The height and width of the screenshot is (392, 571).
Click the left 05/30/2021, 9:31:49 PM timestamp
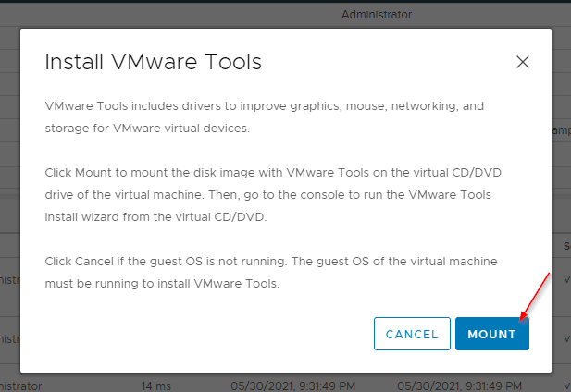(x=292, y=386)
